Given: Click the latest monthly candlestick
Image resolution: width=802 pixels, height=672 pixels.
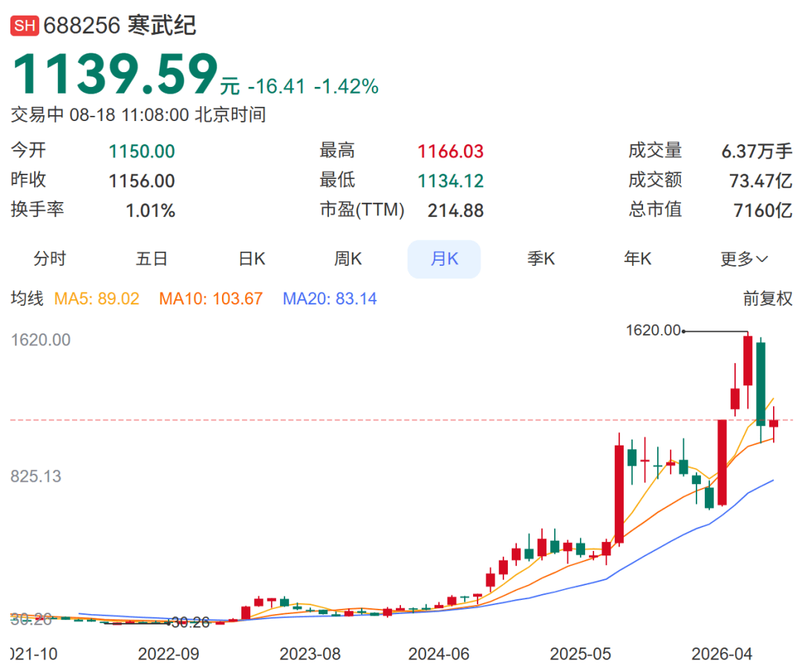Looking at the screenshot, I should [x=774, y=424].
